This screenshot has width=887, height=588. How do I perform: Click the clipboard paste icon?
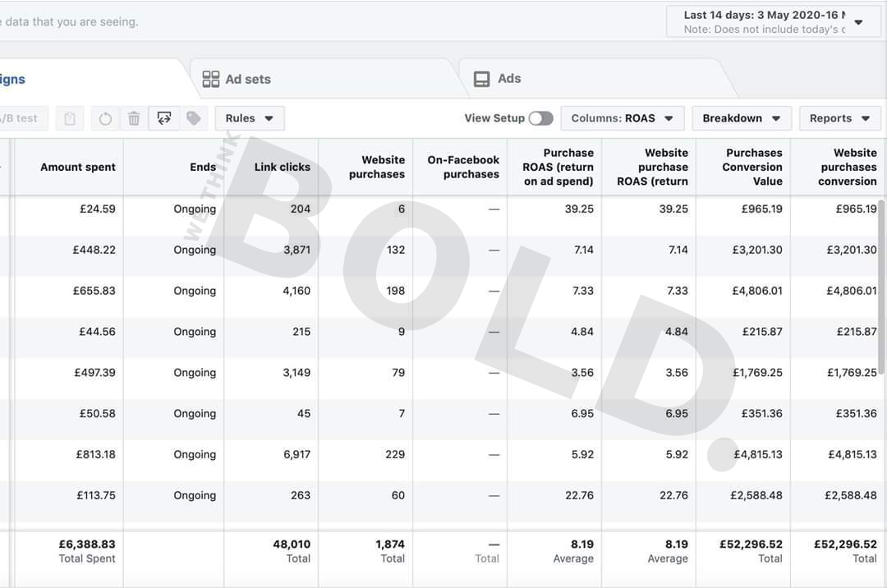(x=70, y=118)
